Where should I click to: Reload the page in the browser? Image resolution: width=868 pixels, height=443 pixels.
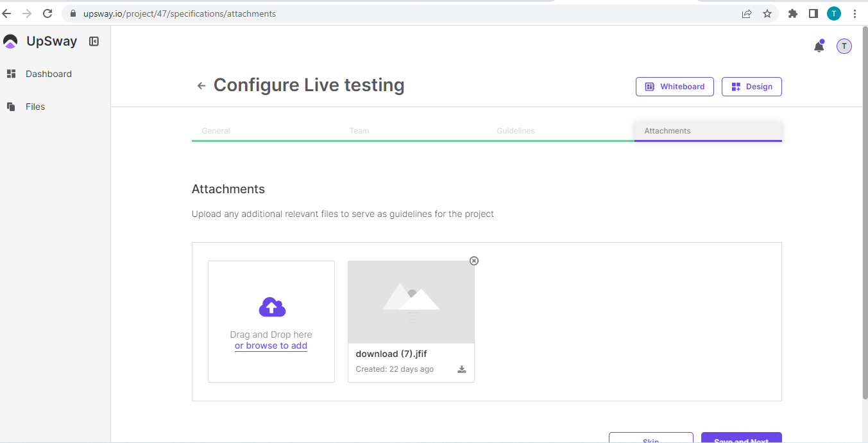(47, 13)
